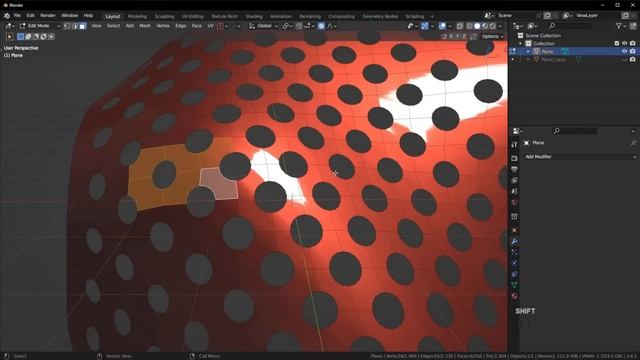Open the Particles properties tab
This screenshot has height=360, width=640.
pos(514,252)
